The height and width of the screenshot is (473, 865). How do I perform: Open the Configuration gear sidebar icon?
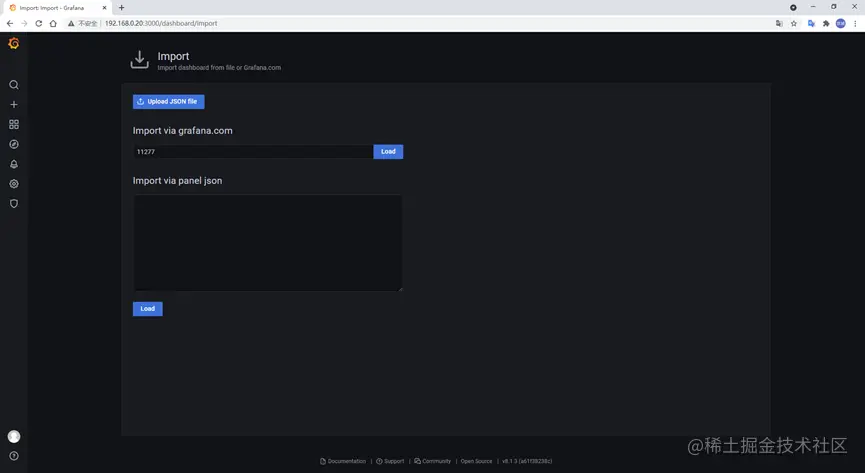coord(14,184)
